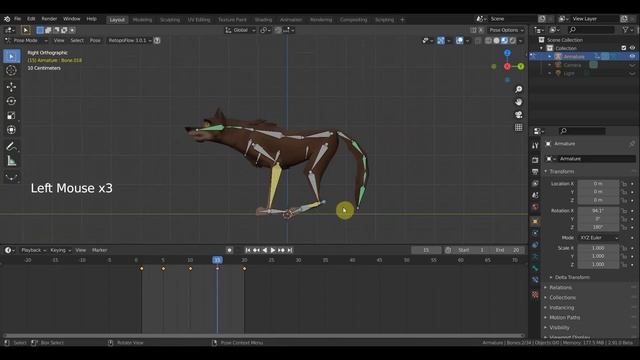Toggle show overlays button
The image size is (640, 360).
click(x=460, y=40)
